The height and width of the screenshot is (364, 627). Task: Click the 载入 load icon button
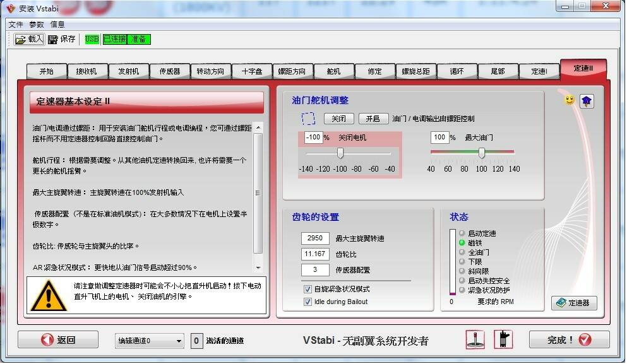pyautogui.click(x=29, y=39)
